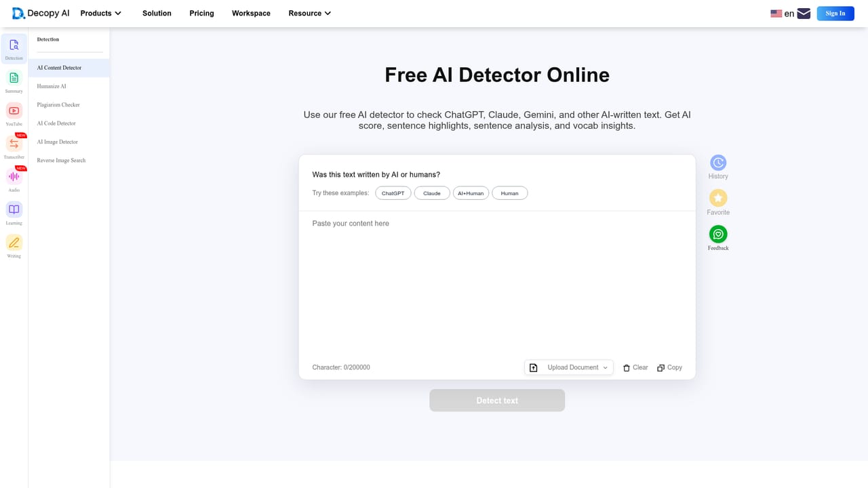Open the Feedback heart icon

[x=718, y=234]
